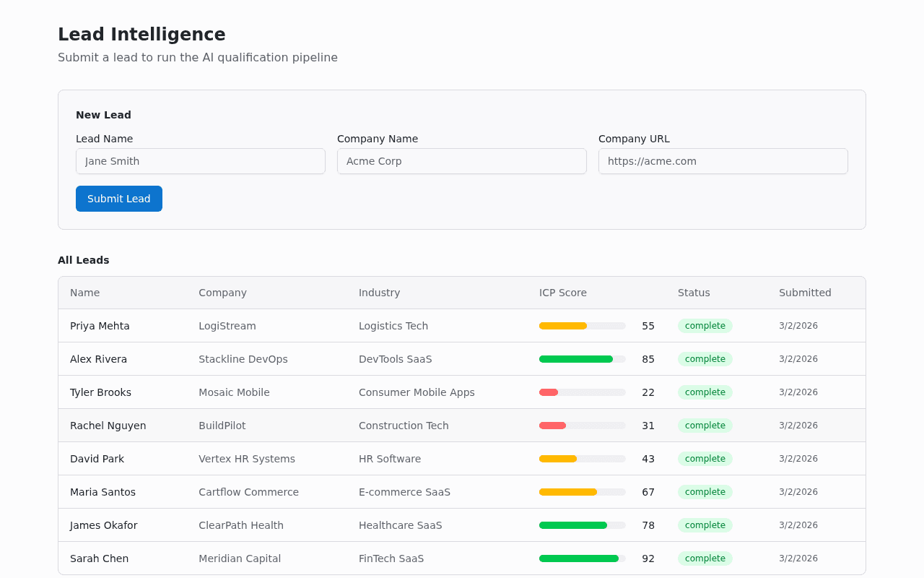Click the Submitted column header
The height and width of the screenshot is (578, 924).
point(805,293)
